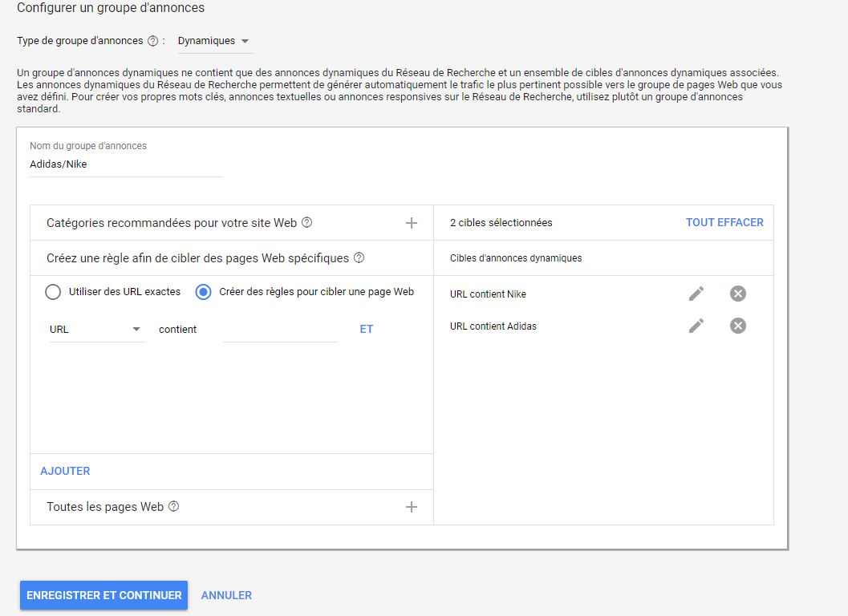
Task: Edit the 'URL contient Adidas' target
Action: pos(696,325)
